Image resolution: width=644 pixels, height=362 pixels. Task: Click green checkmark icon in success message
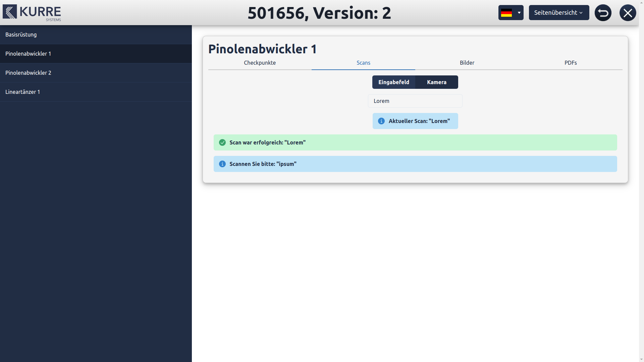[x=222, y=142]
